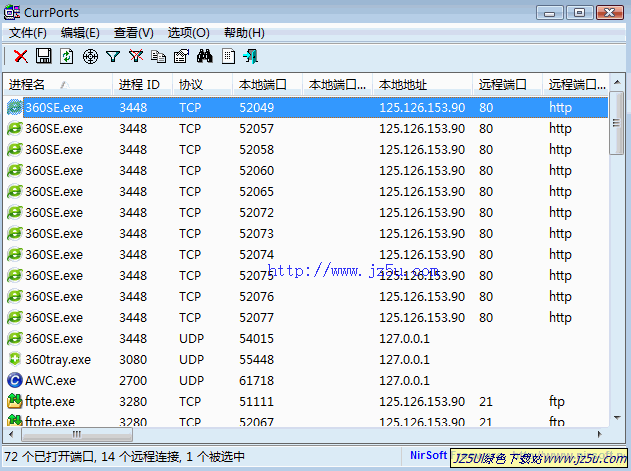Screen dimensions: 631x471
Task: Click the UDP cell in the 61718 row
Action: point(192,380)
